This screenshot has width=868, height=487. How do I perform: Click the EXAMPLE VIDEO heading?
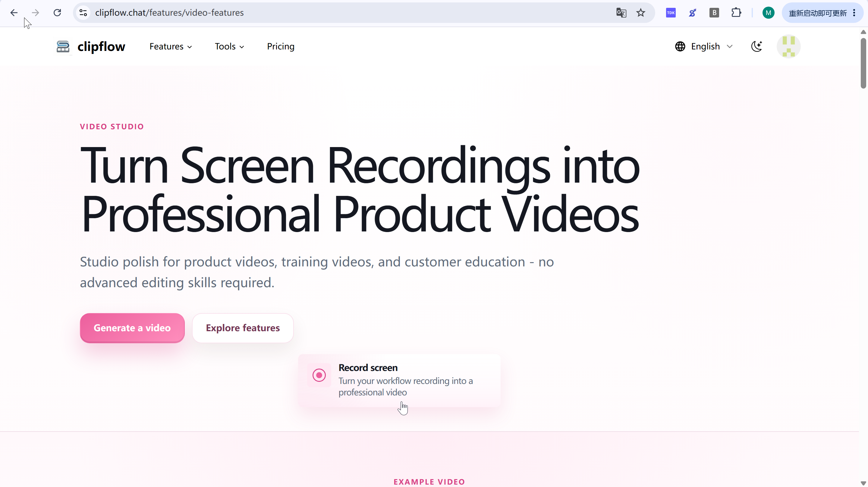tap(429, 482)
